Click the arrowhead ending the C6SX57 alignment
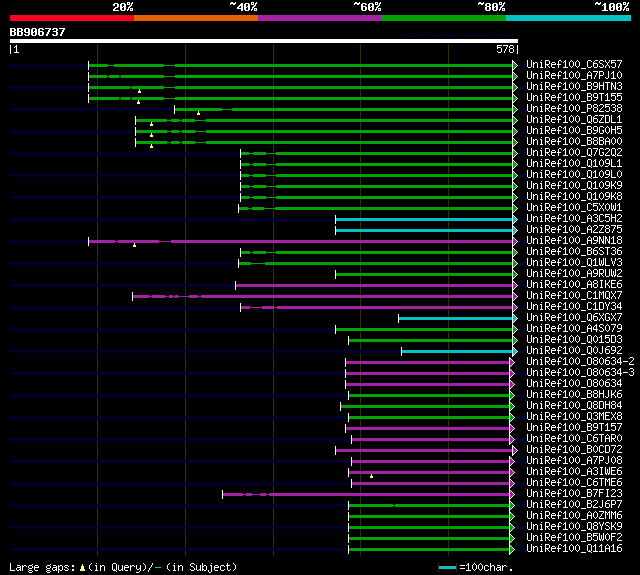This screenshot has width=640, height=575. (515, 65)
